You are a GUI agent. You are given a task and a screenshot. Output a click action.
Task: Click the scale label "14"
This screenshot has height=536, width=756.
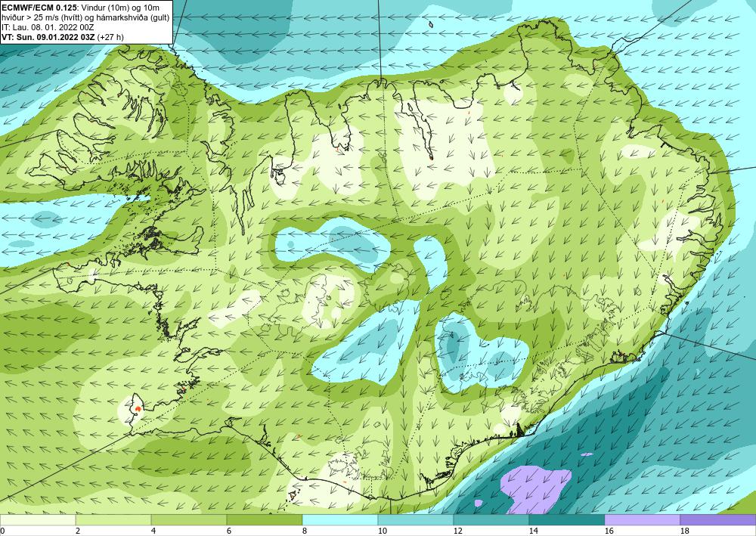pos(533,531)
